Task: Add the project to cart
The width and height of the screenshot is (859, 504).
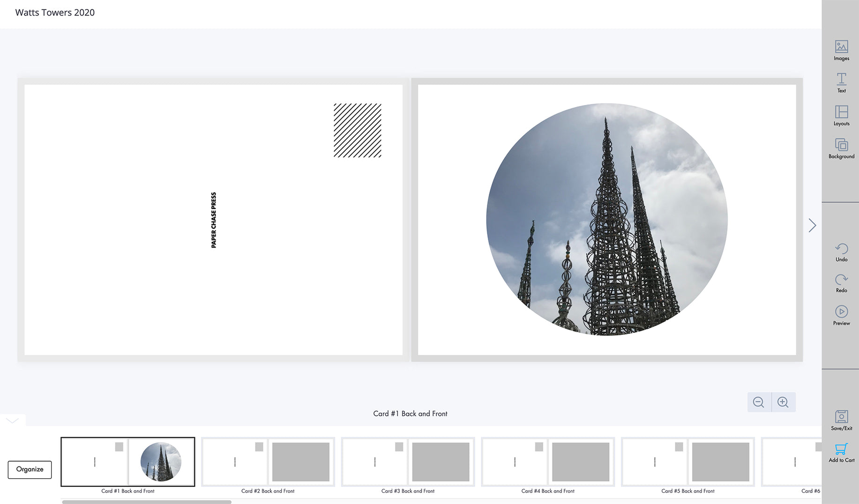Action: pyautogui.click(x=841, y=452)
